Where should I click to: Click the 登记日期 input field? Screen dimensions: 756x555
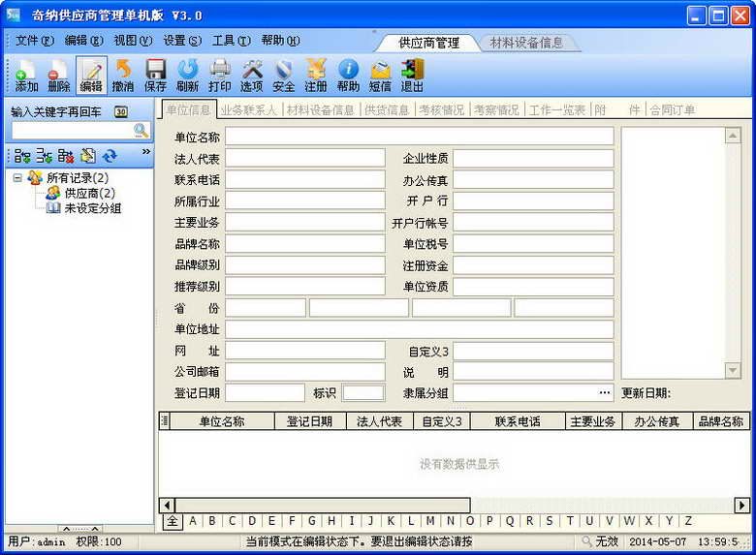point(265,393)
